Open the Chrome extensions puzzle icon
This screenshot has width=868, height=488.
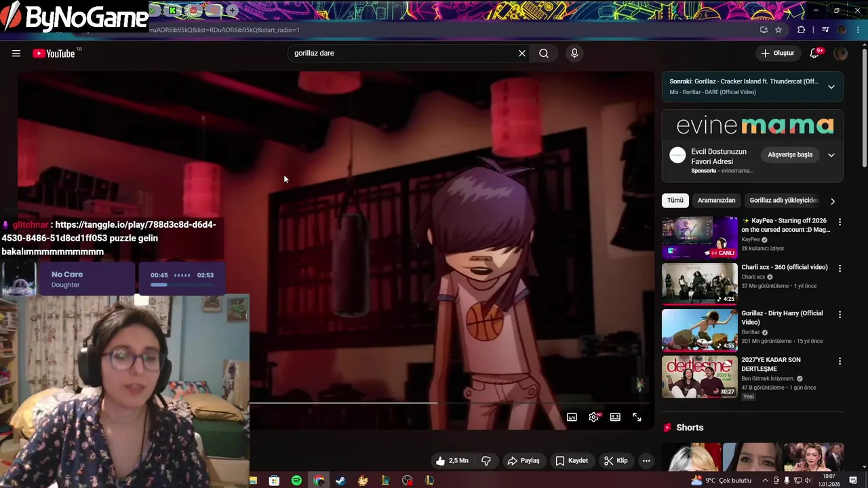click(802, 30)
